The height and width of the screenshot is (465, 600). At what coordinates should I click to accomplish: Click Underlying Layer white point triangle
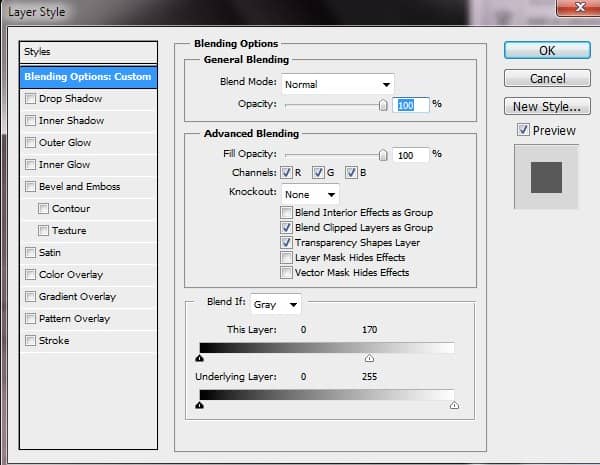click(x=454, y=405)
